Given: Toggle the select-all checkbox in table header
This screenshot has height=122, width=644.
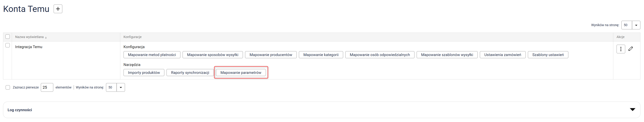Looking at the screenshot, I should pos(8,37).
